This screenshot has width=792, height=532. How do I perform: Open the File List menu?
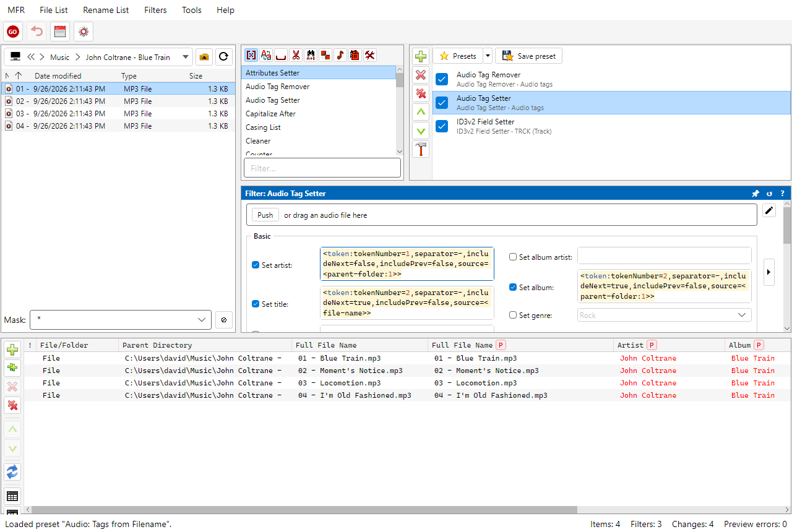pos(54,10)
